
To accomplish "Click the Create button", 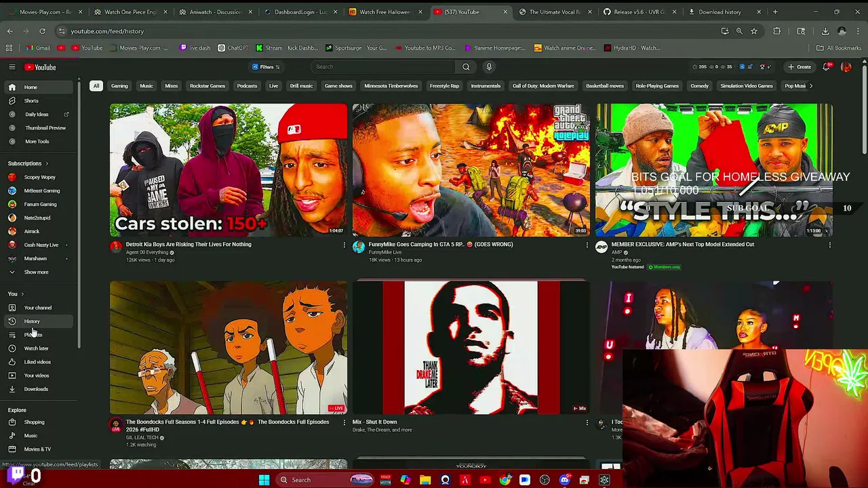I will 800,67.
